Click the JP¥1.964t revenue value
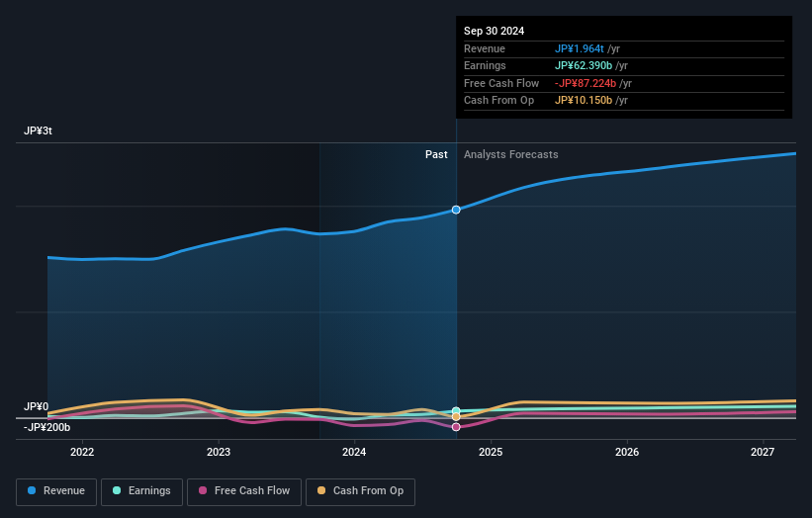This screenshot has height=518, width=812. [x=579, y=48]
